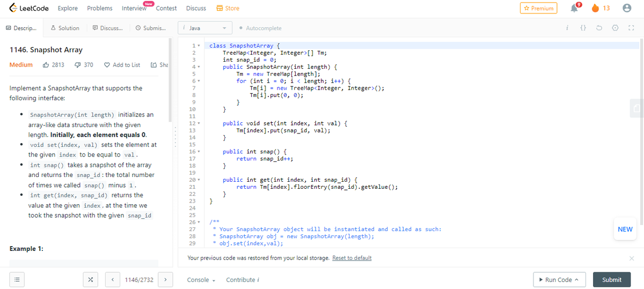Click code line 13 Tm[index].put statement
Viewport: 644px width, 289px height.
point(283,130)
